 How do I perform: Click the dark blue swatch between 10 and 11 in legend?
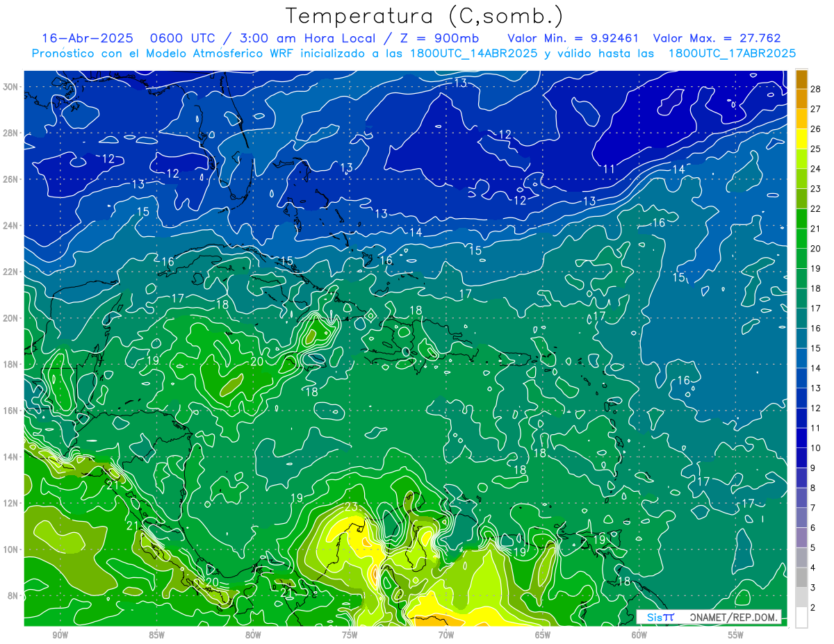[x=801, y=438]
